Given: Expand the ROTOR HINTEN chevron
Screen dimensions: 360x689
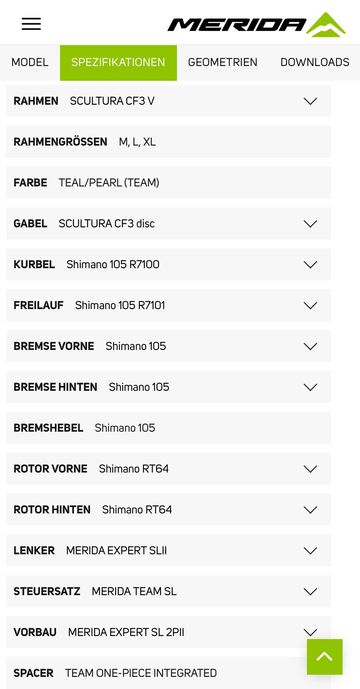Looking at the screenshot, I should point(310,510).
